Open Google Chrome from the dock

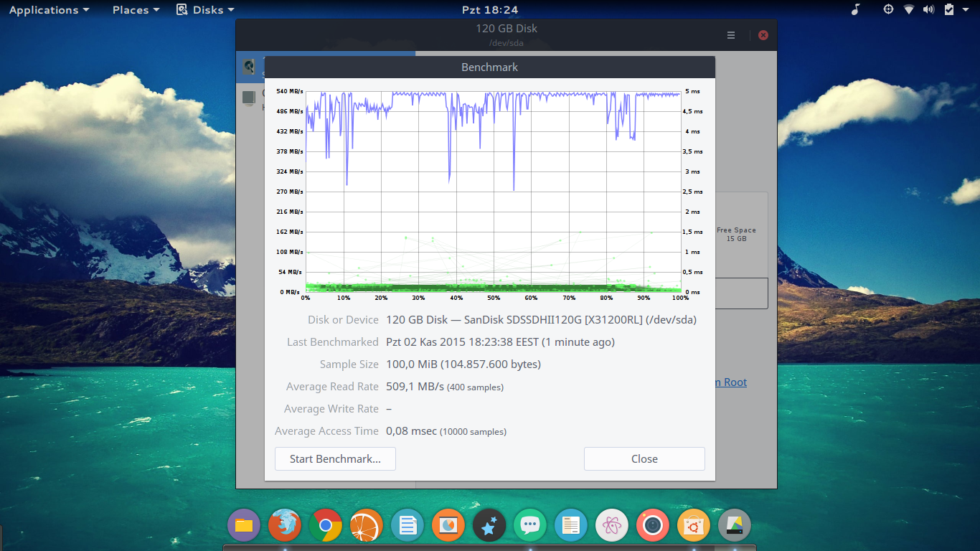click(326, 526)
